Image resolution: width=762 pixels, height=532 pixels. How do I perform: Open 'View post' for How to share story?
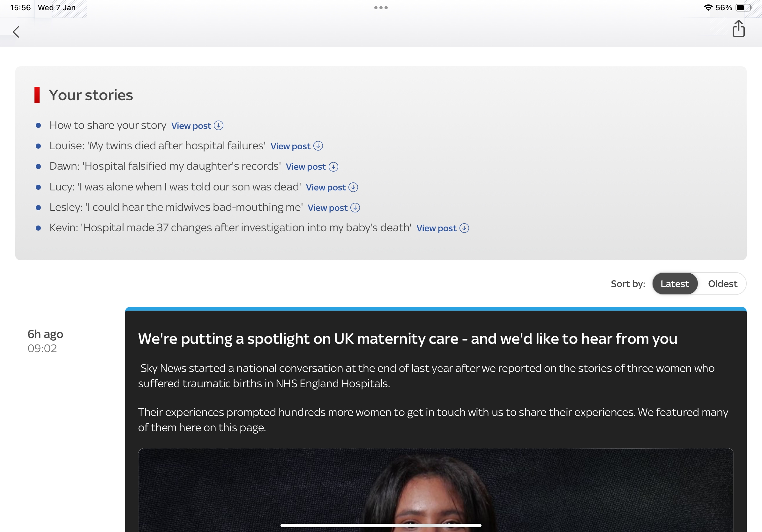[x=191, y=126]
